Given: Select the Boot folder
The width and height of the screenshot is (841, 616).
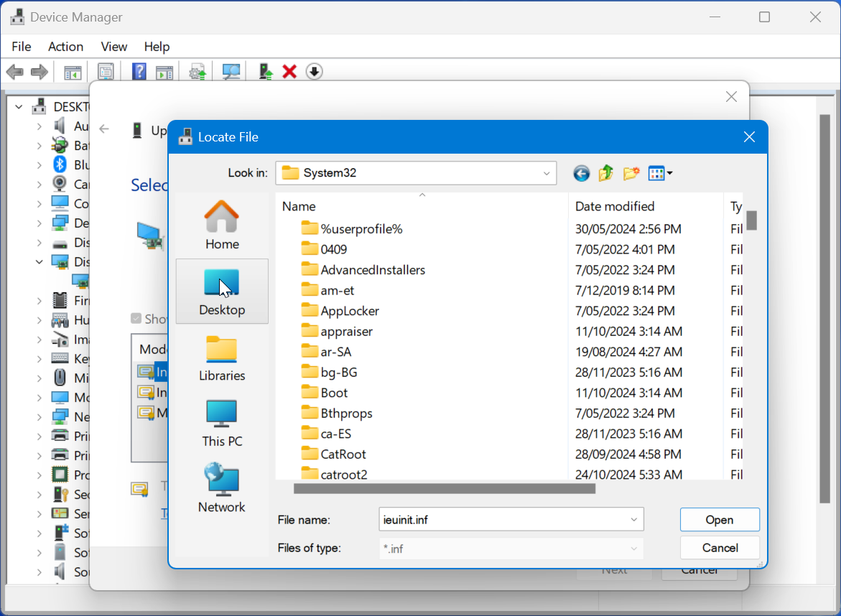Looking at the screenshot, I should click(x=325, y=393).
